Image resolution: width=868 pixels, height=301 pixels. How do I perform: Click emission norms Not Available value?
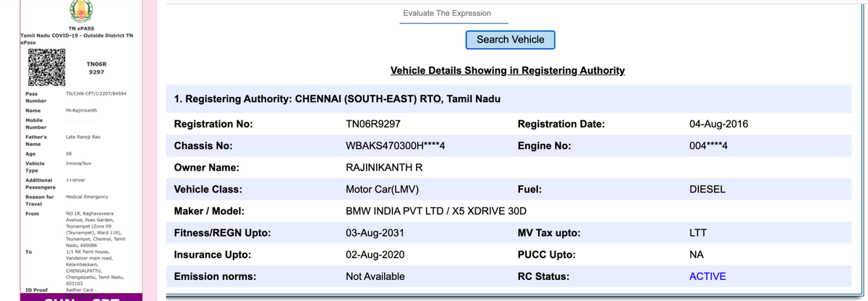tap(376, 276)
